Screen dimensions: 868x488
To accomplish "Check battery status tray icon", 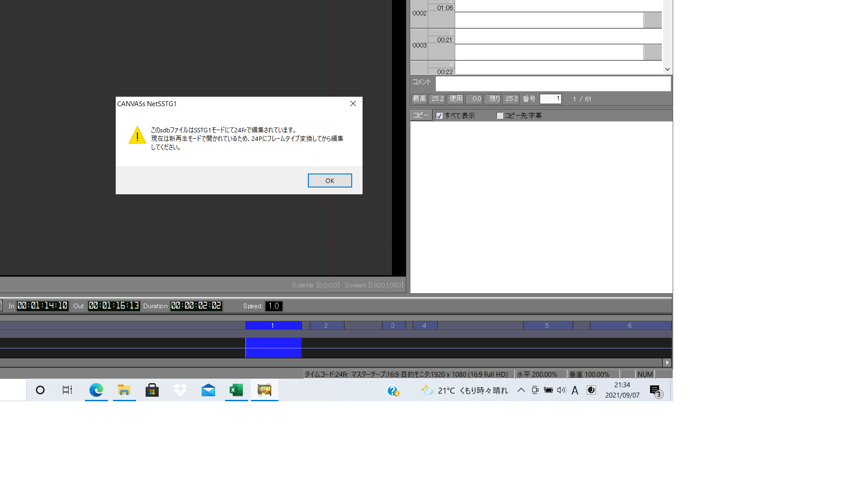I will coord(548,390).
